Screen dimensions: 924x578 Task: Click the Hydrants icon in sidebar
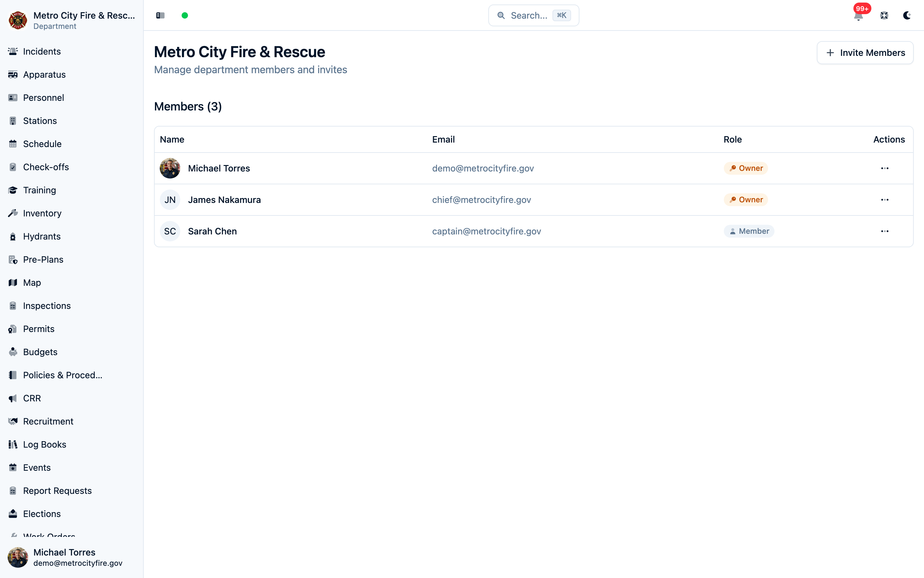[13, 236]
